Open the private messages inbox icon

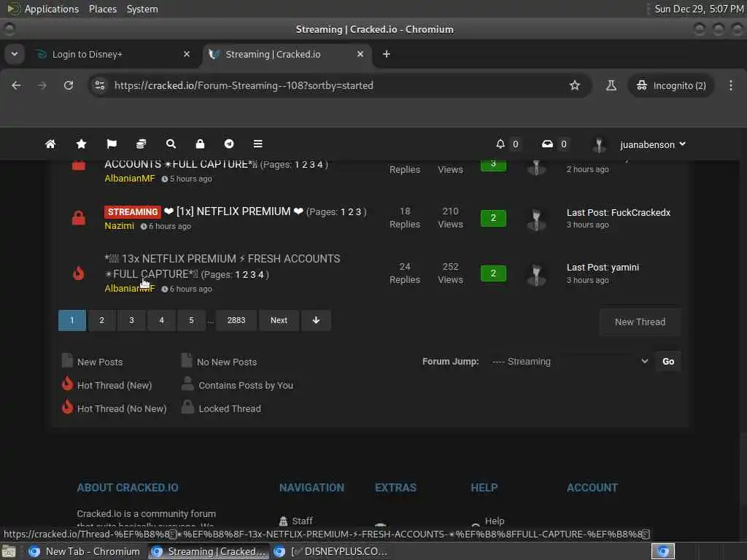pyautogui.click(x=547, y=144)
